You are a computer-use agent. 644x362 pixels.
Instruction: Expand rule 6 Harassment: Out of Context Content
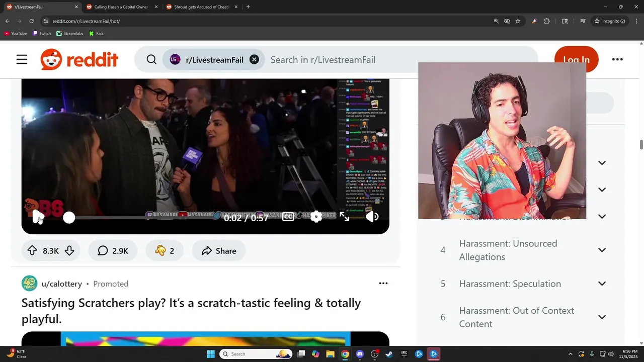point(602,317)
